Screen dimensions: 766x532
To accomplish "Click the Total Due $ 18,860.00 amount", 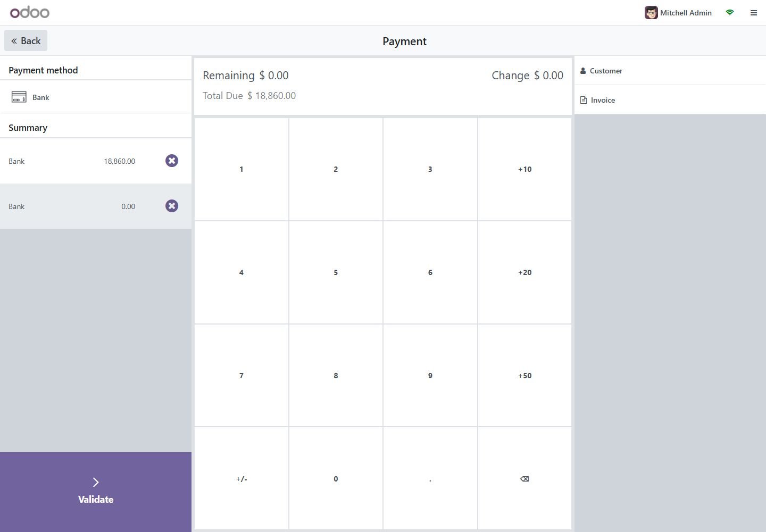I will click(249, 96).
